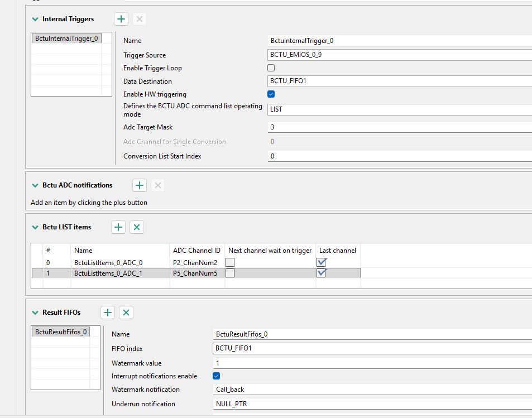
Task: Uncheck Last channel for BctuListItems_0_ADC_1
Action: tap(322, 273)
